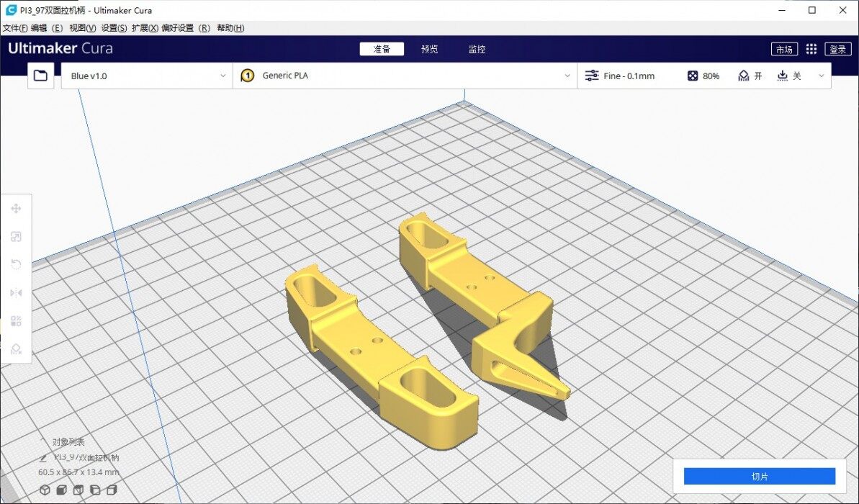Click the print profile sliders icon
Screen dimensions: 859x504
coord(592,76)
